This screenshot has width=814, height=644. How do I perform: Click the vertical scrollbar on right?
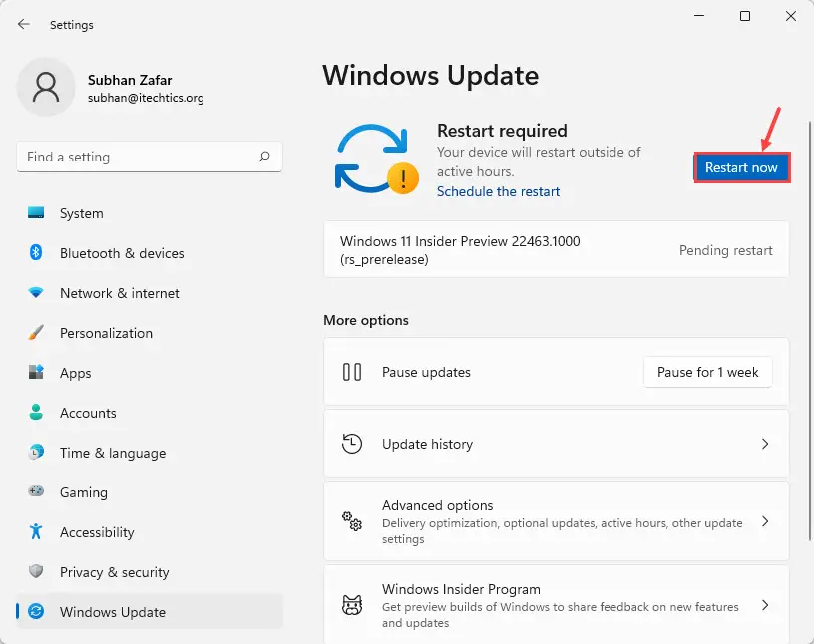810,331
